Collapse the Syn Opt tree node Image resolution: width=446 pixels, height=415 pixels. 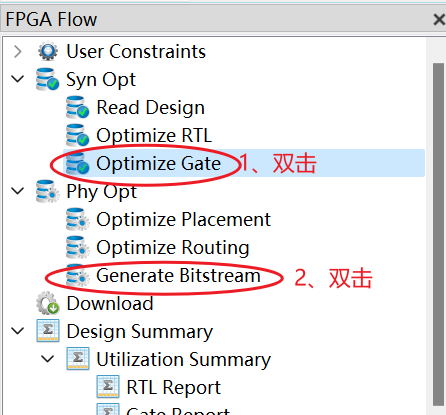[18, 79]
